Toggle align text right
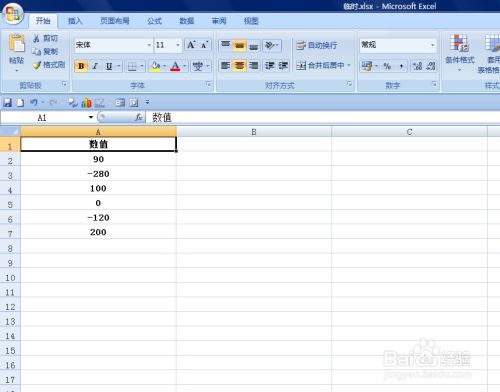The height and width of the screenshot is (392, 500). click(x=254, y=65)
